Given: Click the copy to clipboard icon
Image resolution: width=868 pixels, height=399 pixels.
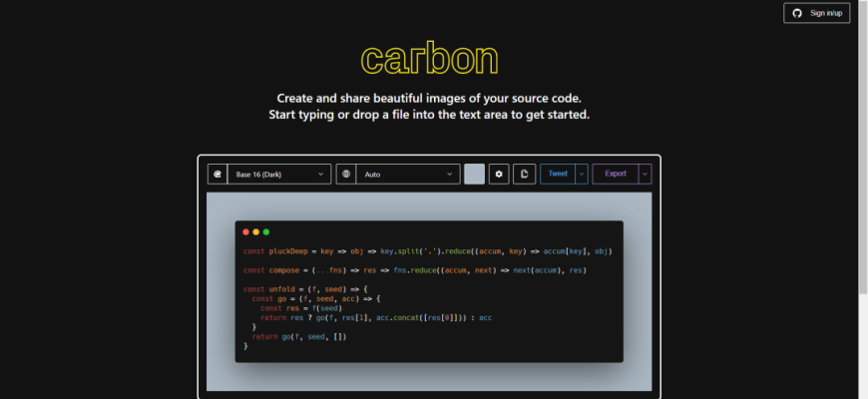Looking at the screenshot, I should pos(524,174).
